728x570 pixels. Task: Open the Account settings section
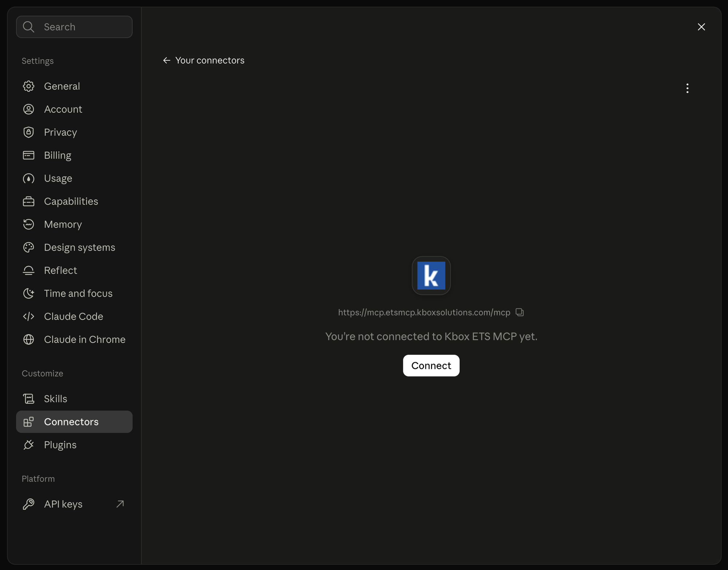(74, 109)
